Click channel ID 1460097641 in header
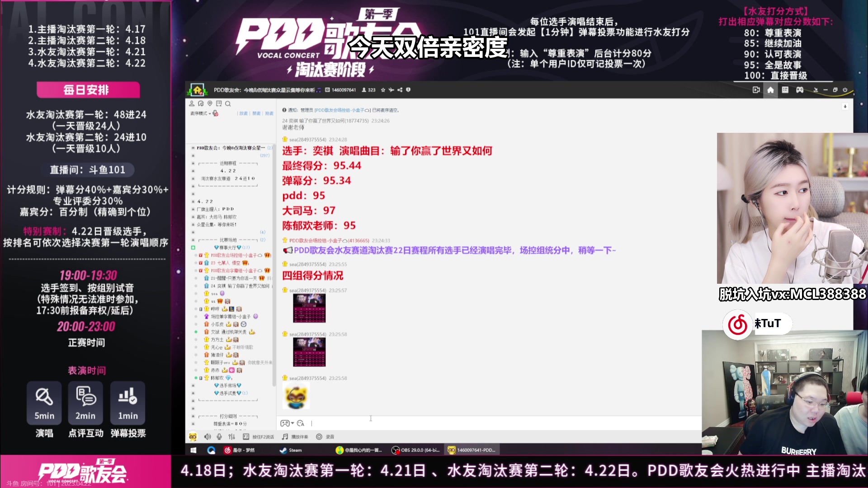 click(340, 90)
